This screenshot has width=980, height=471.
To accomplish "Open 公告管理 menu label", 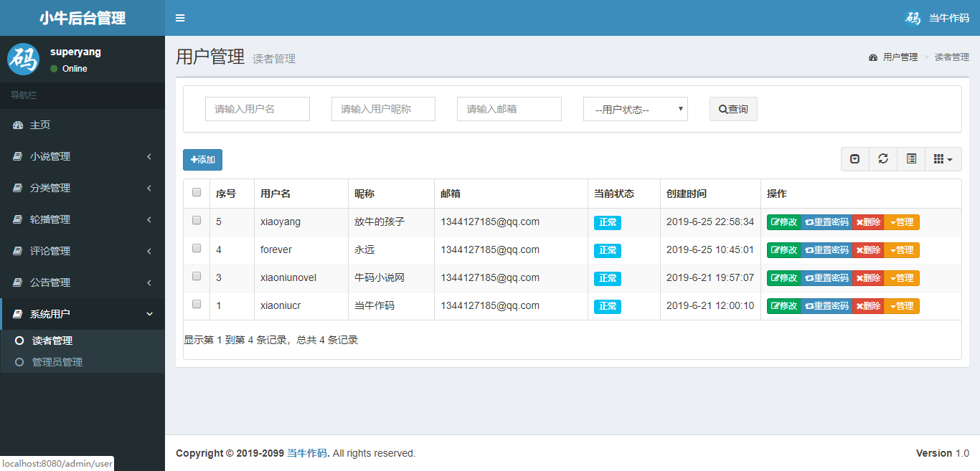I will 50,282.
